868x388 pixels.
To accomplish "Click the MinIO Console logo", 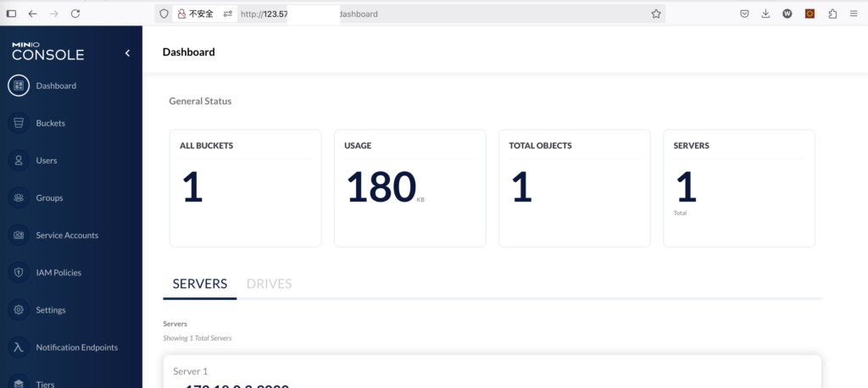I will (48, 52).
